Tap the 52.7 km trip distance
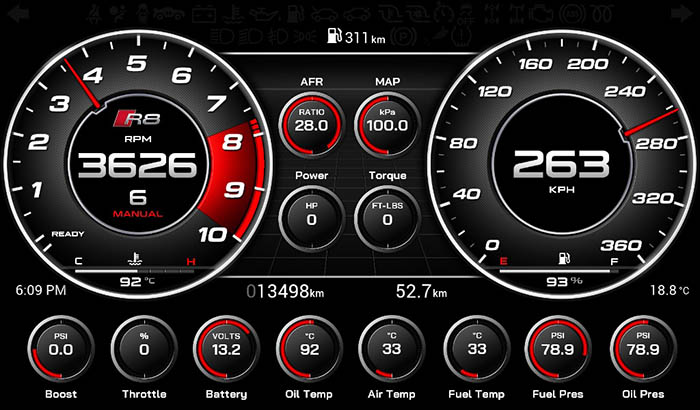 pyautogui.click(x=421, y=292)
